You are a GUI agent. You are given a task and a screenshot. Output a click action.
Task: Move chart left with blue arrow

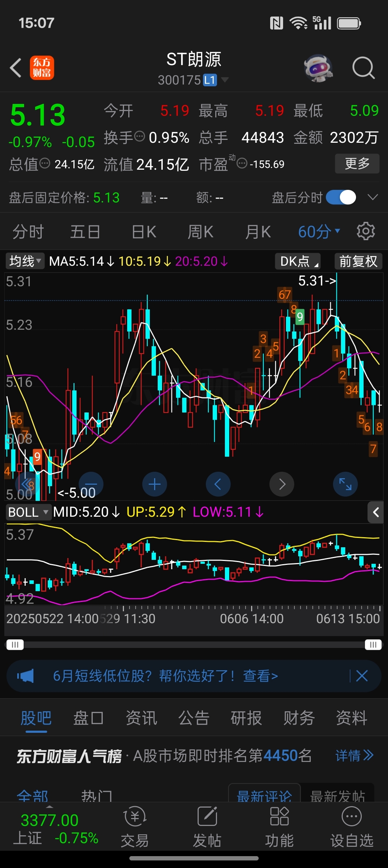coord(218,484)
